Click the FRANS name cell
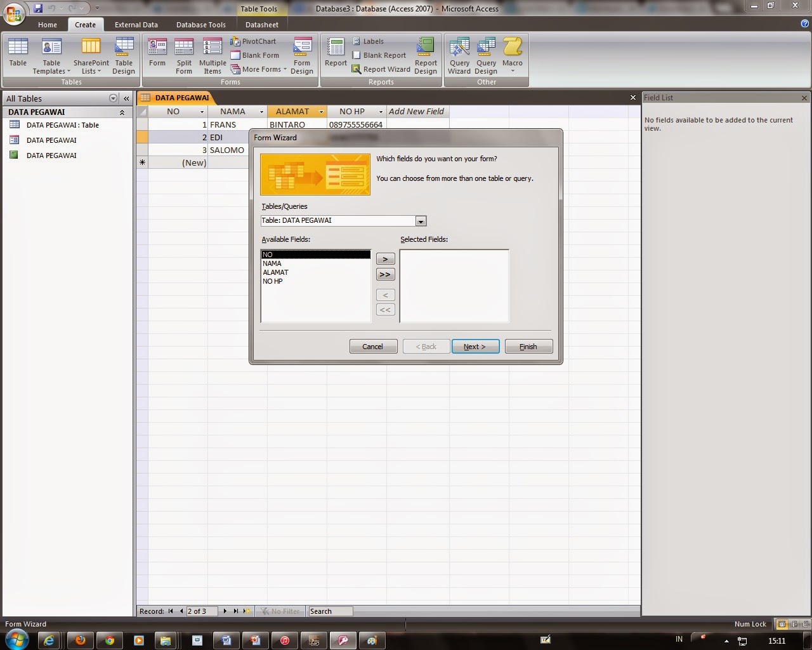 237,125
